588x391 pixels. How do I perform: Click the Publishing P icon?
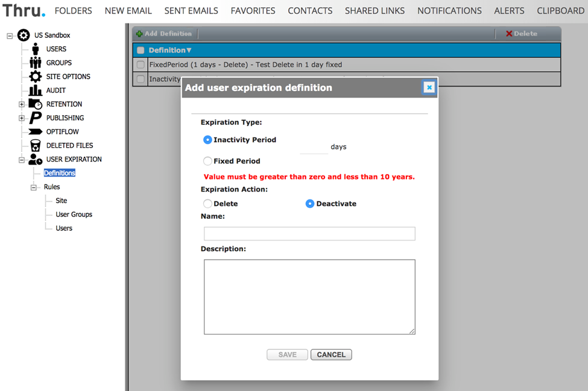tap(36, 118)
